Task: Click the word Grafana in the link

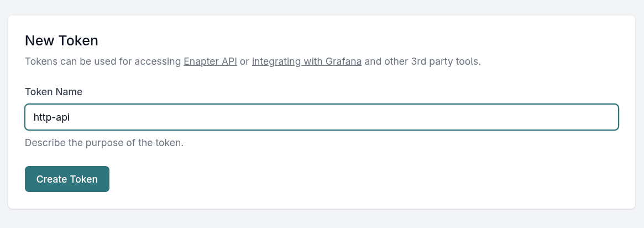Action: 343,61
